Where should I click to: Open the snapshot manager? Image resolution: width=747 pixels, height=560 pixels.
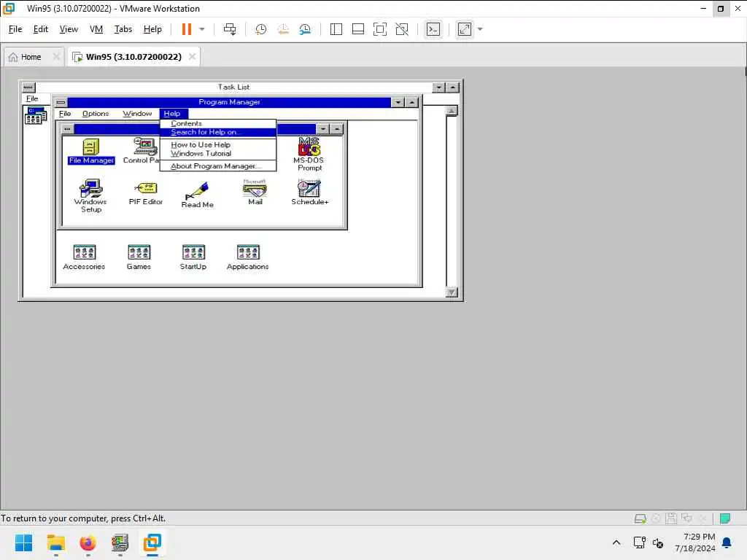coord(305,29)
